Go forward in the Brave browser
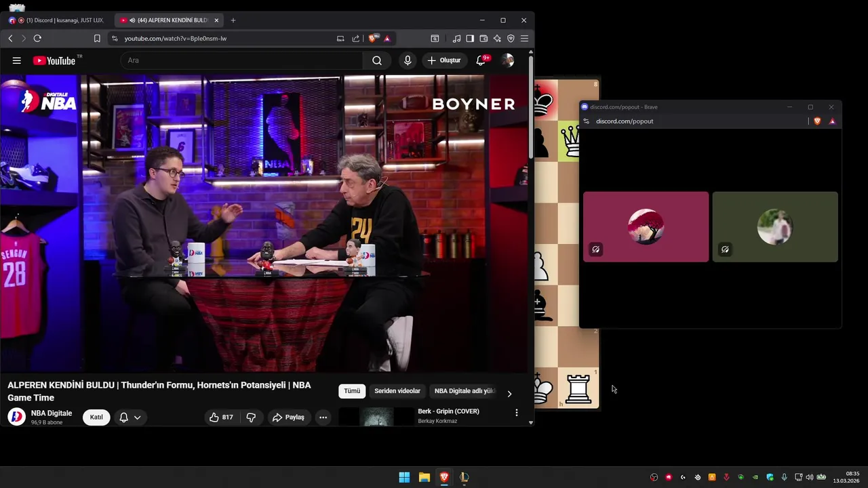 coord(24,39)
